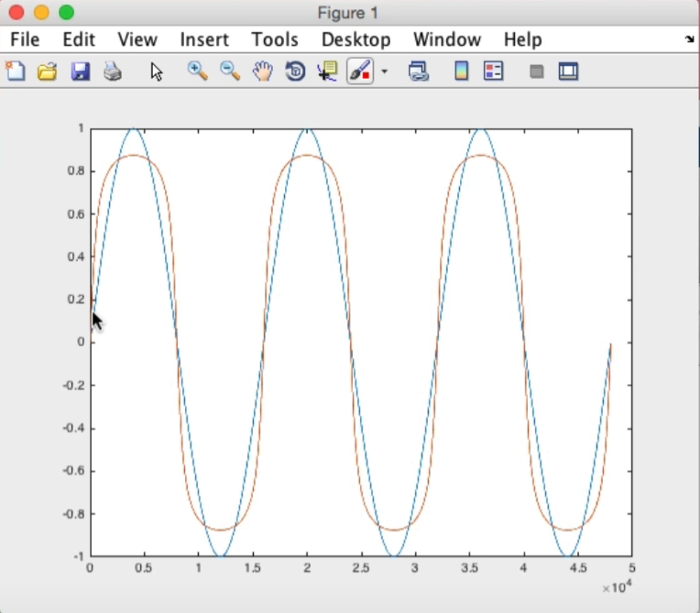
Task: Click the x-axis tick label 4.5
Action: click(578, 568)
